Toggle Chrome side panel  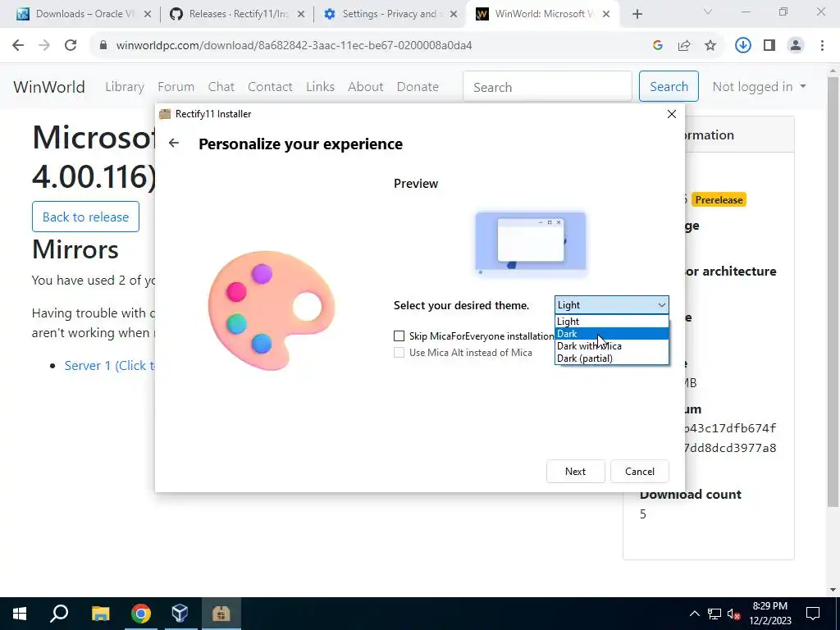tap(769, 46)
